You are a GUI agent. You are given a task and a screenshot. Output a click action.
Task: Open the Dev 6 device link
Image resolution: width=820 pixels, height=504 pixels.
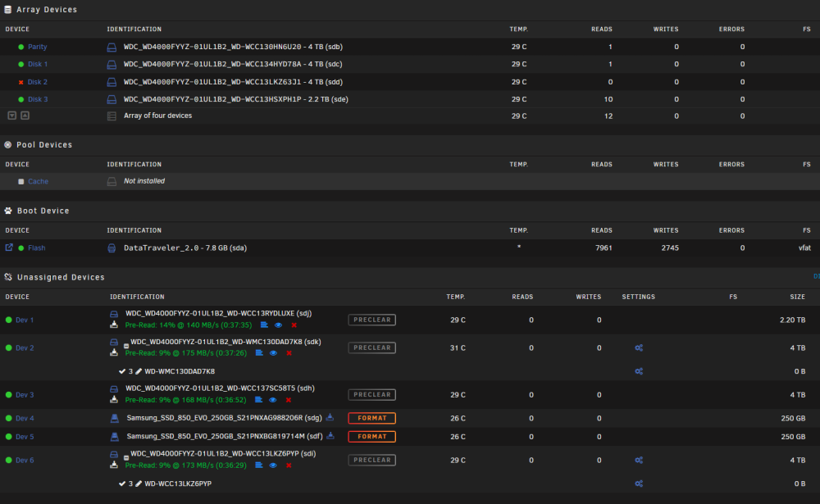(x=25, y=460)
